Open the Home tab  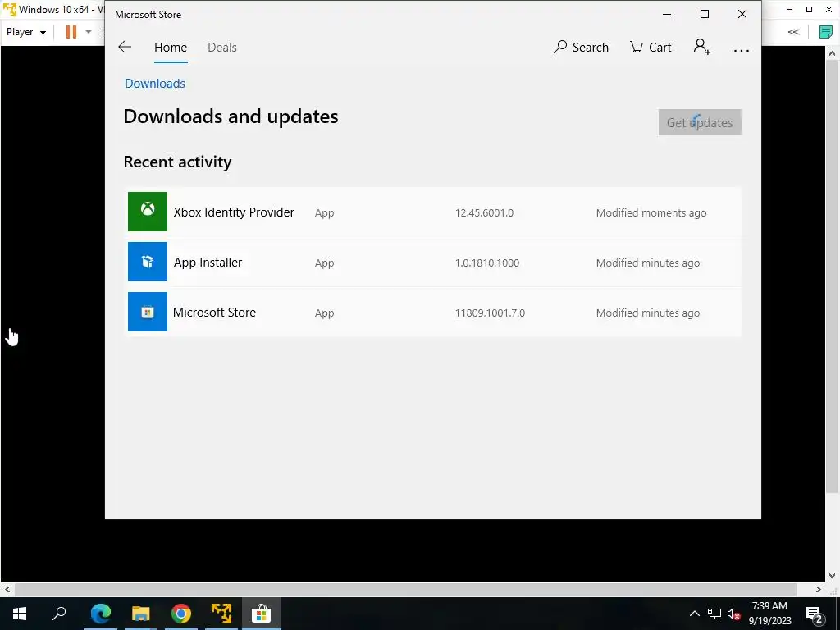coord(171,47)
